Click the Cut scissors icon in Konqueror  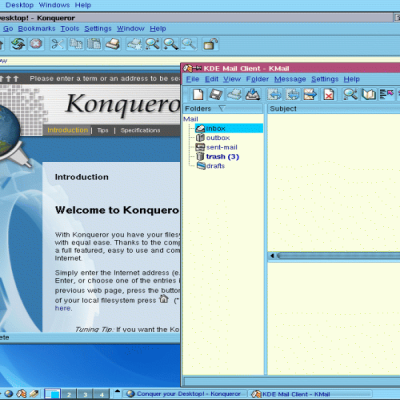point(57,44)
